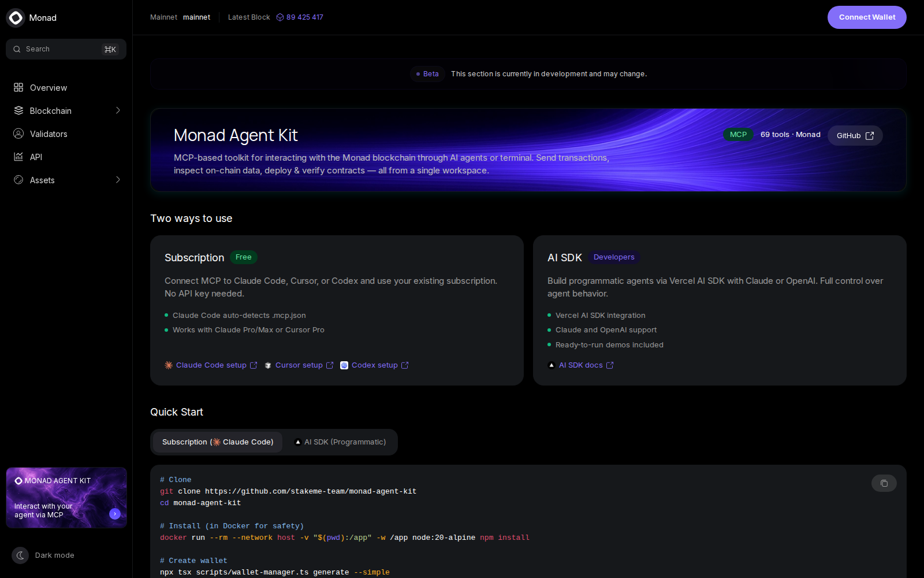Click the latest block cube icon
The image size is (924, 578).
pos(280,17)
